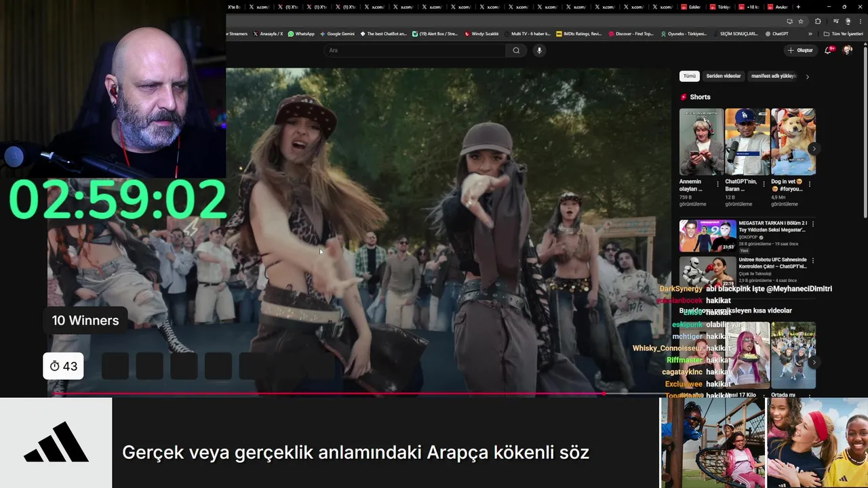Viewport: 868px width, 488px height.
Task: Open the Google Gemini bookmark
Action: 337,33
